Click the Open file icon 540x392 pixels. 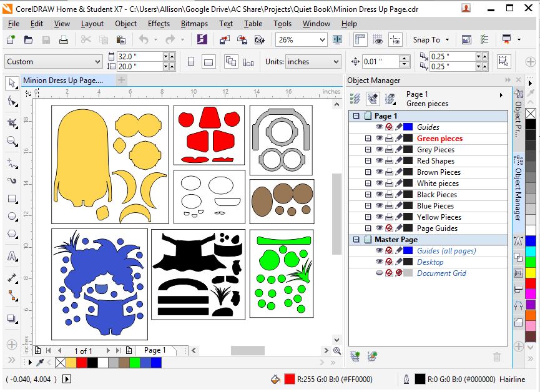click(28, 39)
